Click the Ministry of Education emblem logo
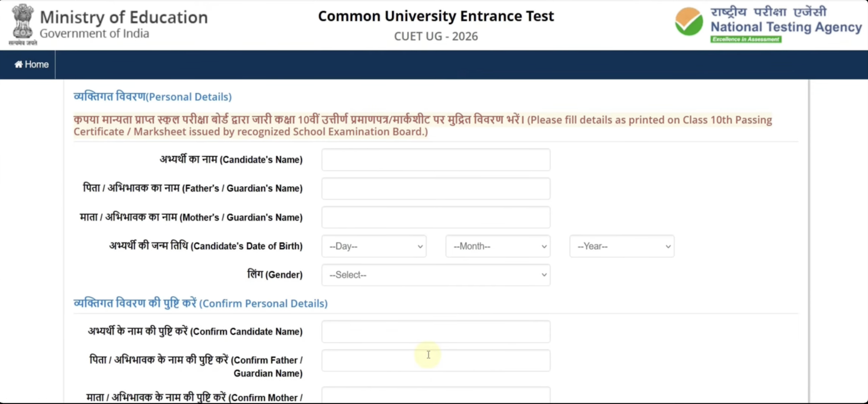Screen dimensions: 868x404 click(x=22, y=24)
